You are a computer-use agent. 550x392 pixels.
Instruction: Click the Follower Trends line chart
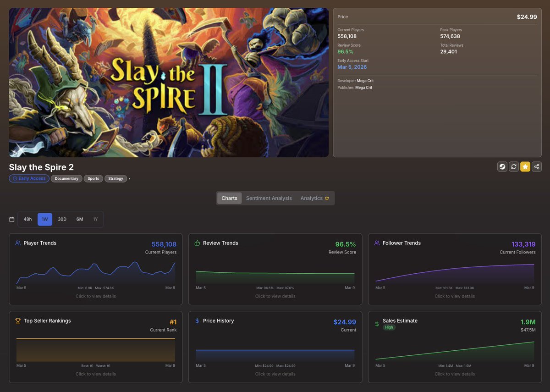tap(455, 274)
